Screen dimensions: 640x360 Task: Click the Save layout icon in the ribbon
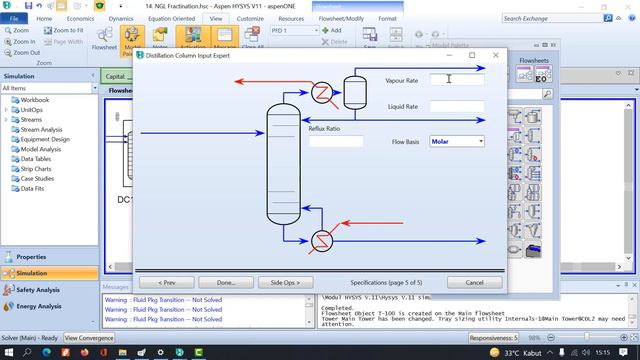click(370, 36)
